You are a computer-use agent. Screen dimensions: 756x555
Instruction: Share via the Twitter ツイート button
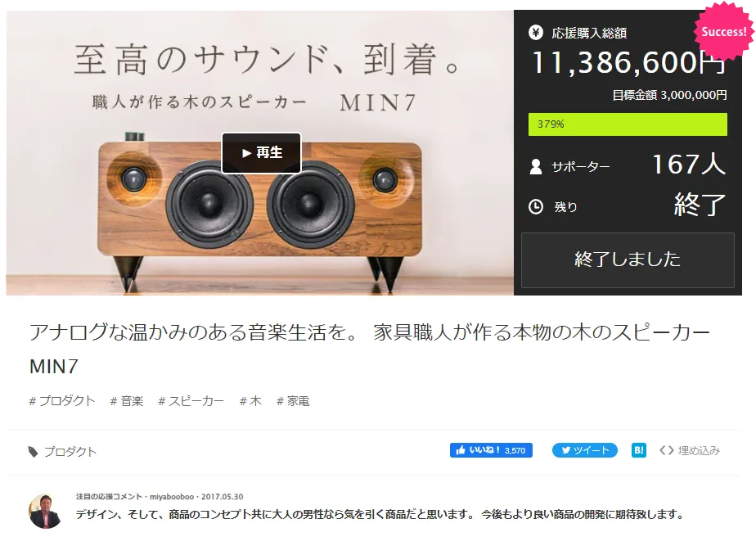[585, 450]
